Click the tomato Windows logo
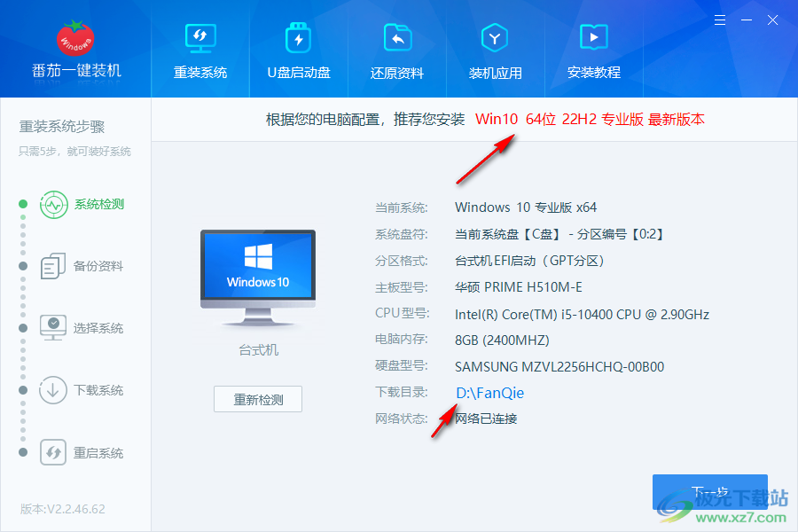The image size is (798, 532). point(75,38)
